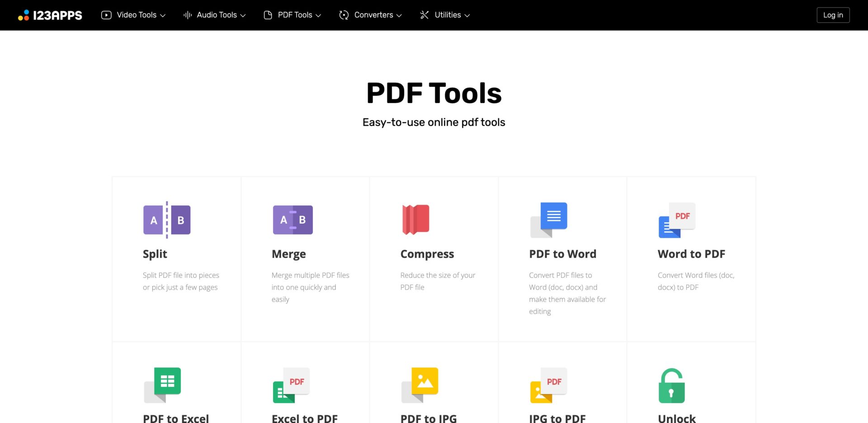
Task: Click the Split tile description text
Action: [x=180, y=281]
